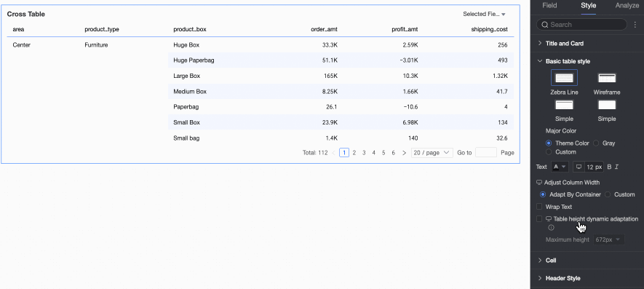Screen dimensions: 644x289
Task: Switch to the Style tab
Action: tap(588, 5)
